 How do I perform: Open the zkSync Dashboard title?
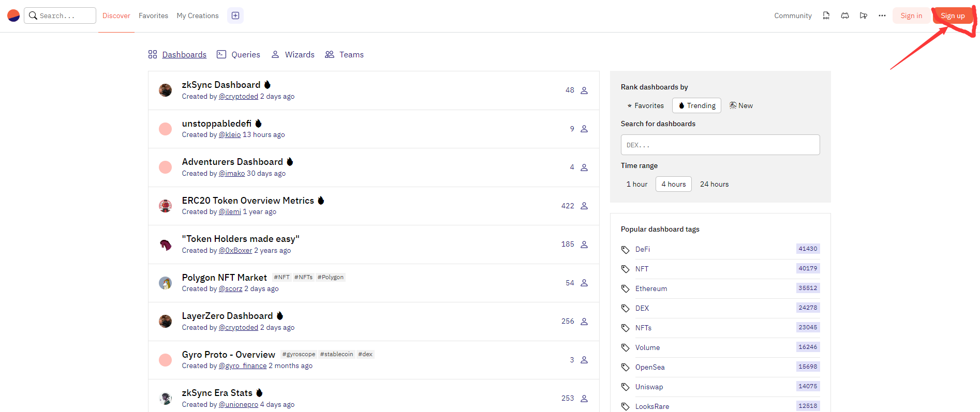click(x=221, y=85)
